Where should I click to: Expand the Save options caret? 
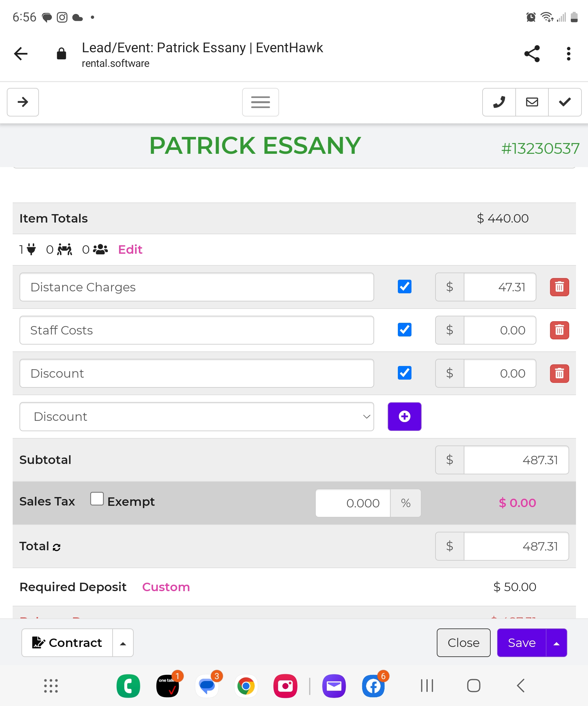pyautogui.click(x=557, y=643)
